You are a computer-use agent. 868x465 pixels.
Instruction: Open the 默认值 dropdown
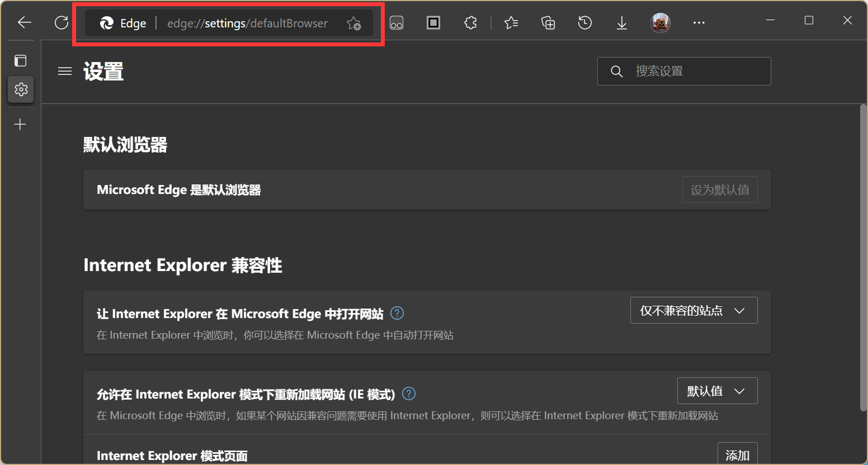coord(718,391)
